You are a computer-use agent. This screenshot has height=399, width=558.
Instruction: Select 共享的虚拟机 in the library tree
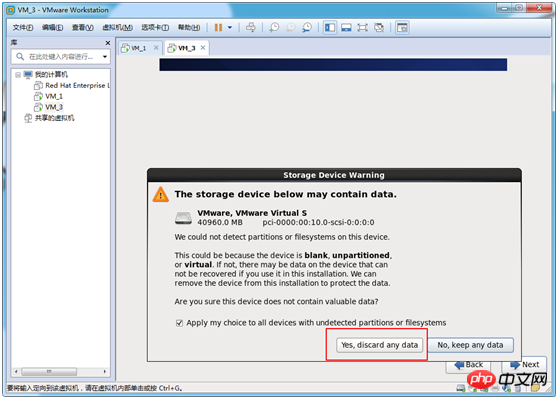[54, 118]
